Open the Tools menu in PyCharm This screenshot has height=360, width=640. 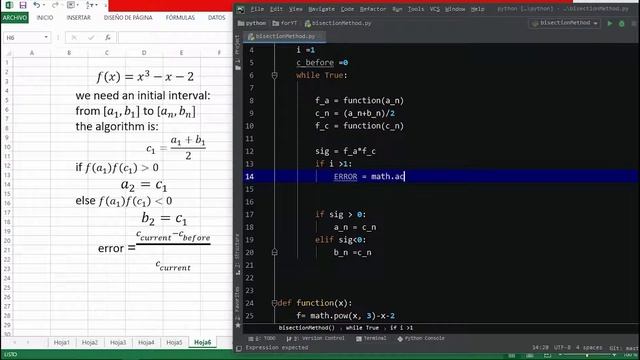(x=416, y=9)
